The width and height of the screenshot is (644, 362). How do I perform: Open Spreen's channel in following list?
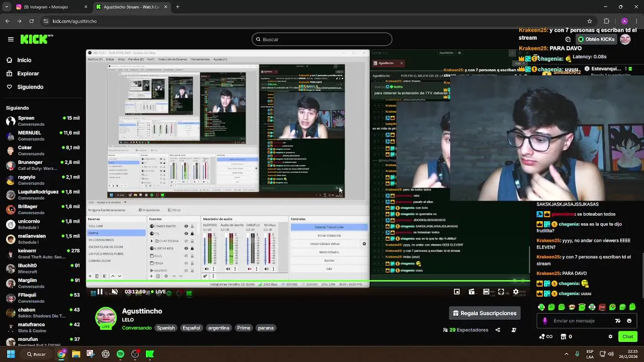pos(43,121)
